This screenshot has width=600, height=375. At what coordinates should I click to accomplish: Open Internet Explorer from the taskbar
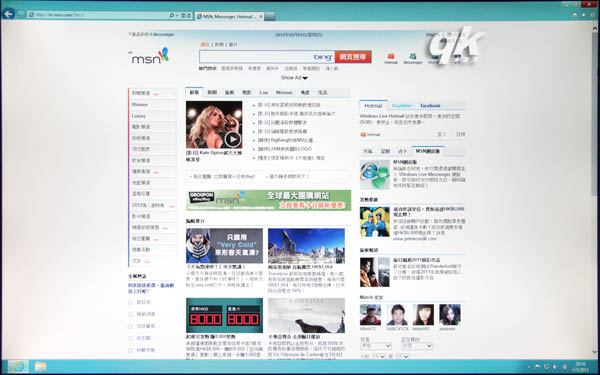(18, 367)
